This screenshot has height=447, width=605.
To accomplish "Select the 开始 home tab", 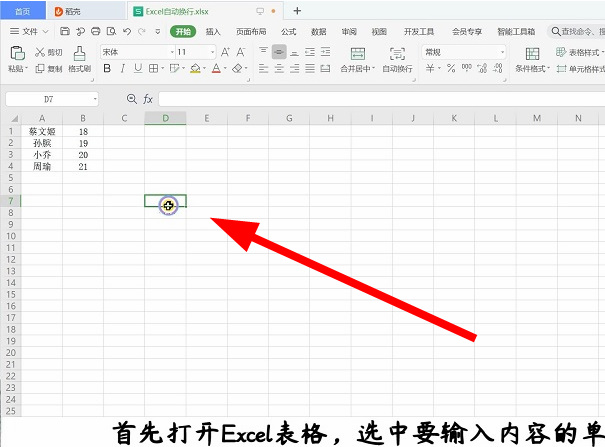I will tap(183, 32).
